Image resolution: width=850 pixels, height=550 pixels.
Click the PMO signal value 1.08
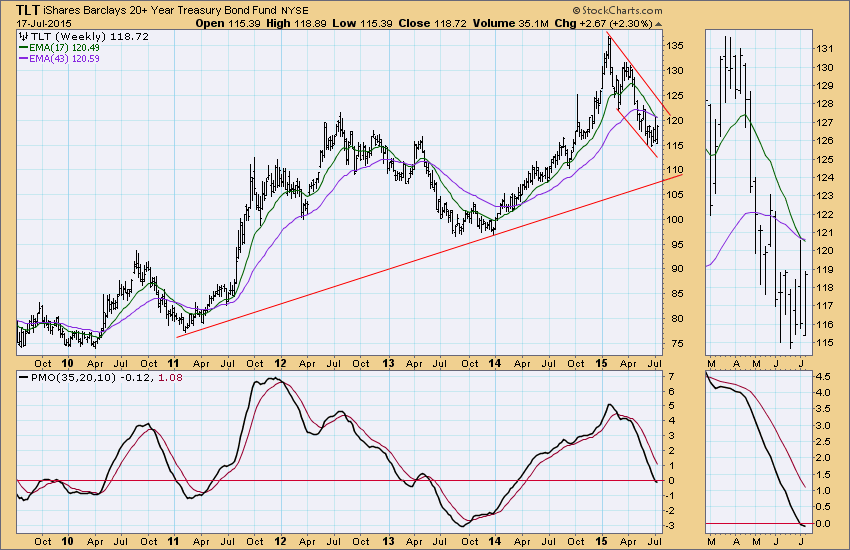click(x=170, y=377)
